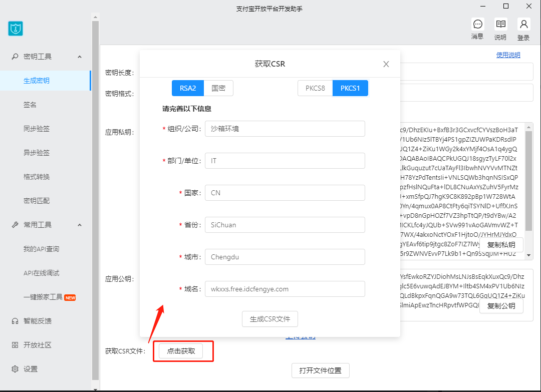This screenshot has height=392, width=541.
Task: Click the 常用工具 wrench icon
Action: pyautogui.click(x=15, y=225)
